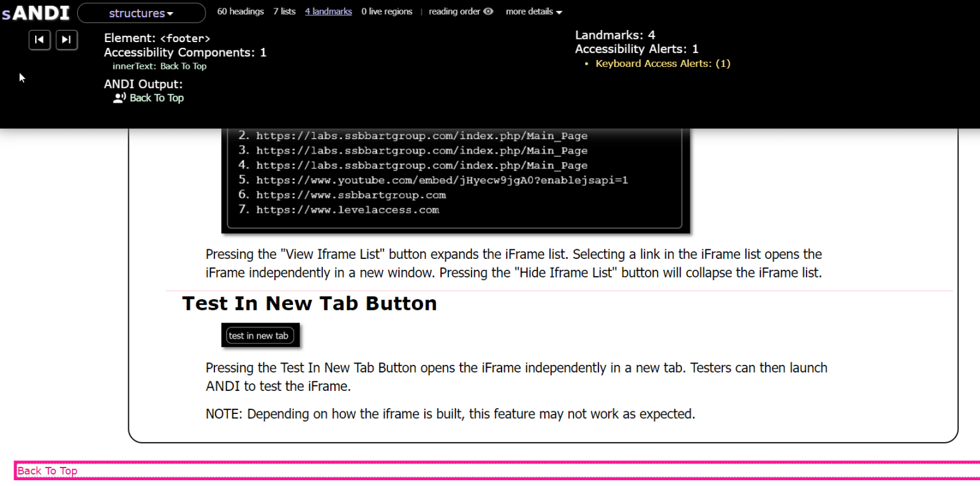Viewport: 980px width, 486px height.
Task: Click the Previous Element navigation icon
Action: [39, 40]
